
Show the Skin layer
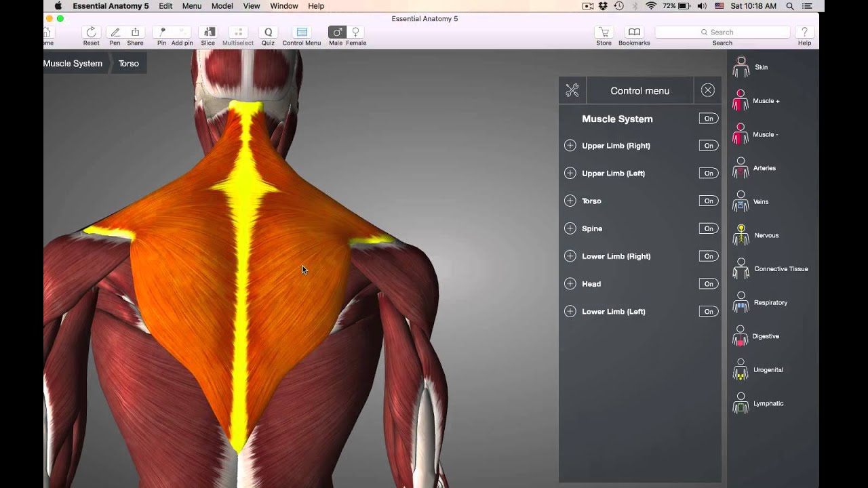pyautogui.click(x=751, y=67)
